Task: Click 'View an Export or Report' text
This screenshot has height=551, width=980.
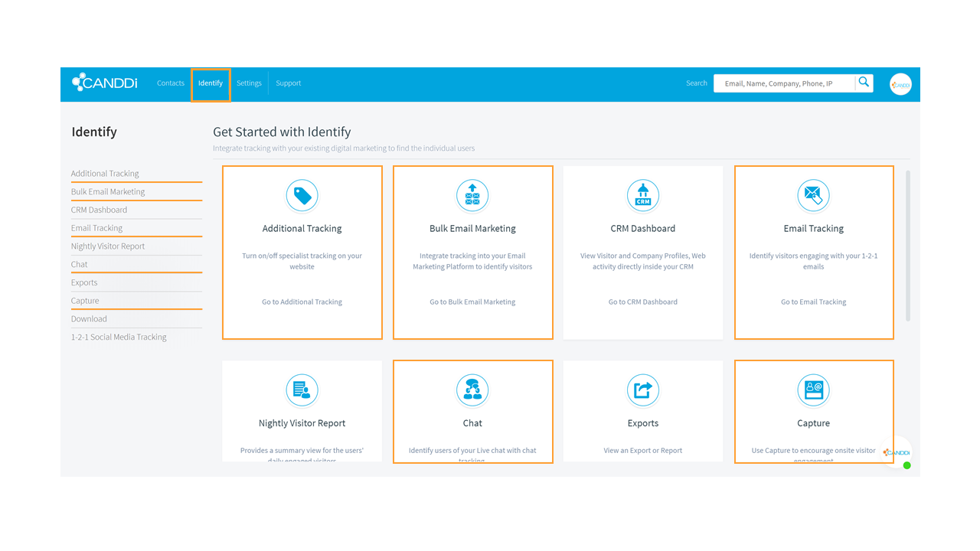Action: pyautogui.click(x=643, y=451)
